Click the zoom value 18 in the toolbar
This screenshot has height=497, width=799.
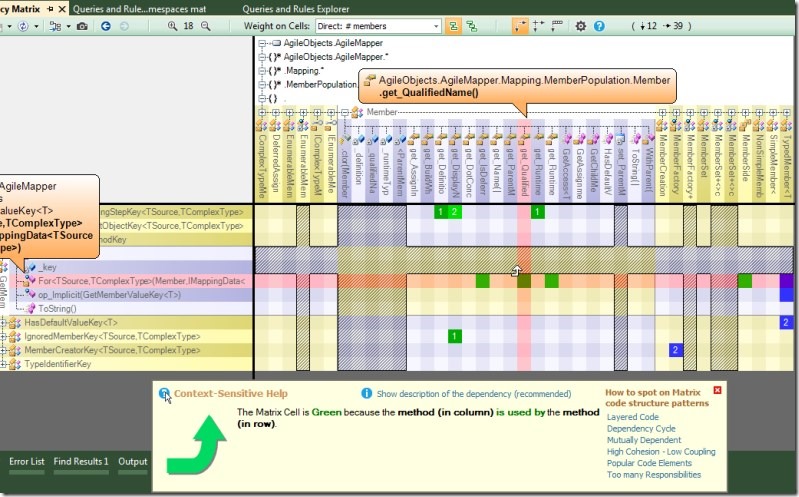[188, 26]
